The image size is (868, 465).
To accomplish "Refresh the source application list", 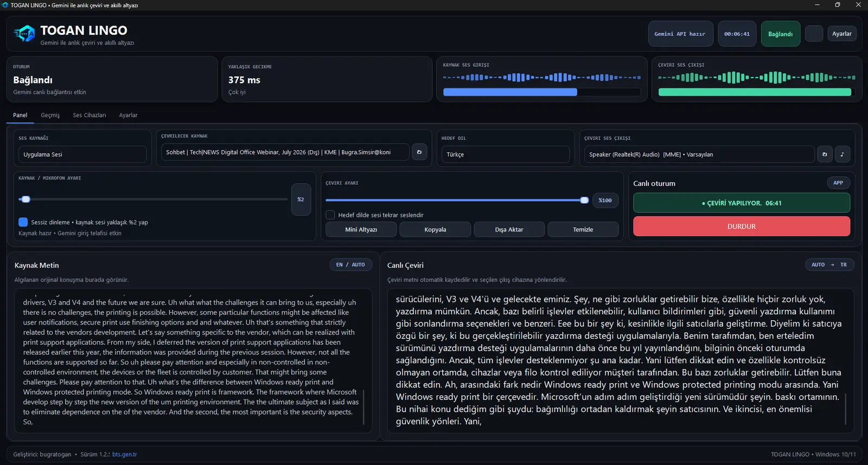I will pos(419,152).
